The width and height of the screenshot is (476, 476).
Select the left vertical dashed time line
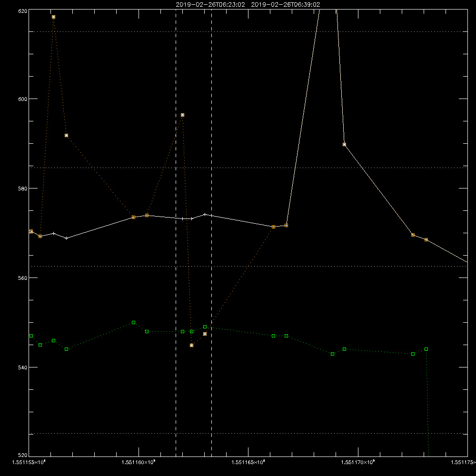tap(176, 233)
